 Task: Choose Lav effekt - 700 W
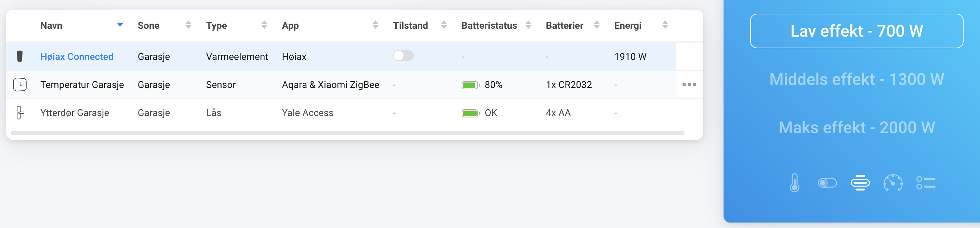[856, 31]
